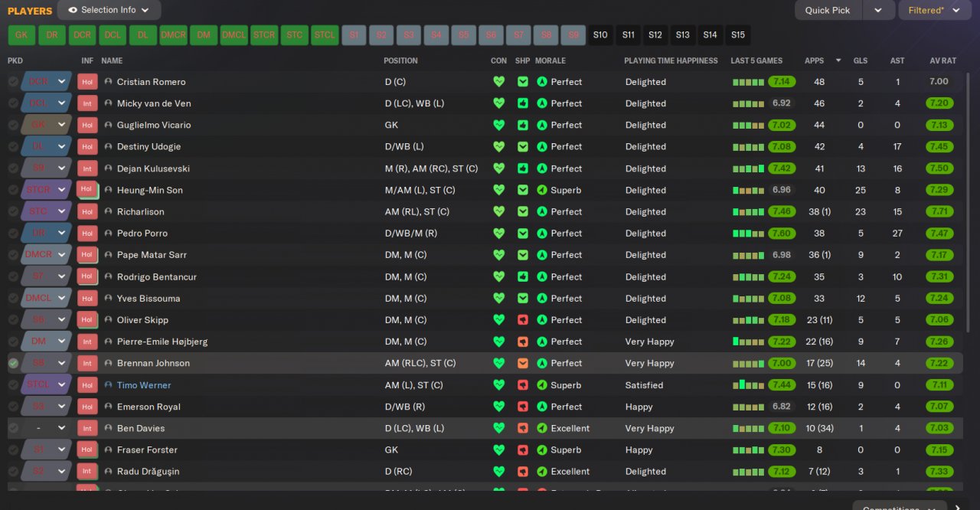The width and height of the screenshot is (980, 510).
Task: Open the Filtered* dropdown
Action: [x=934, y=11]
